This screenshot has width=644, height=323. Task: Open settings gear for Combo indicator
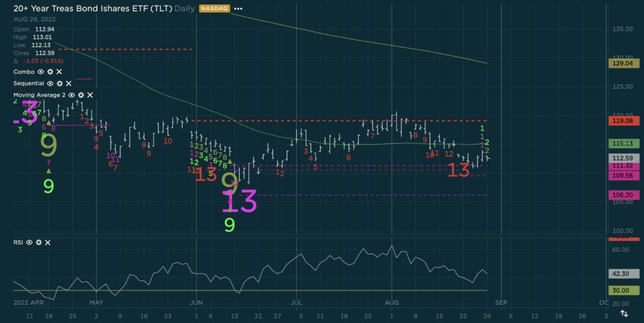click(x=50, y=72)
